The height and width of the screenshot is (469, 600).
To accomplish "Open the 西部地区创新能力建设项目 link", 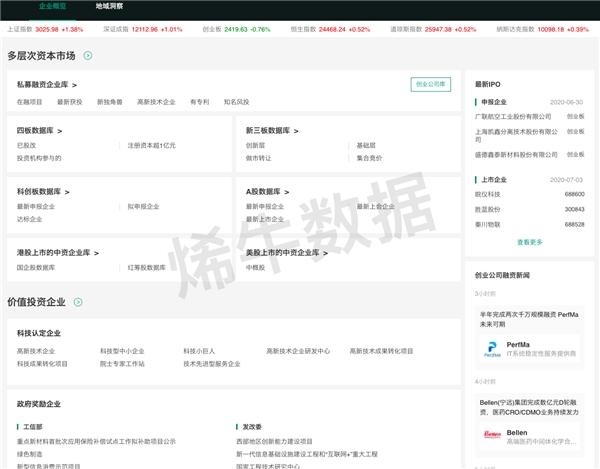I will coord(274,441).
